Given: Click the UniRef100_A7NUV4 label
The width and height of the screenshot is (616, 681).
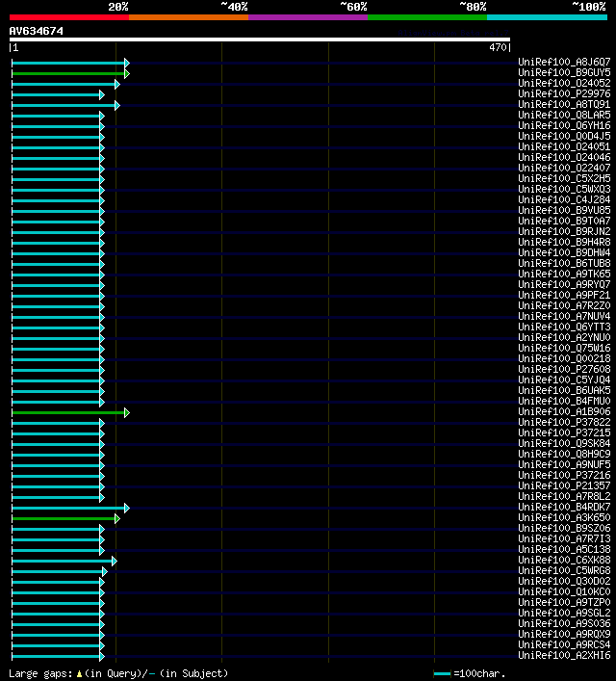Looking at the screenshot, I should coord(564,316).
